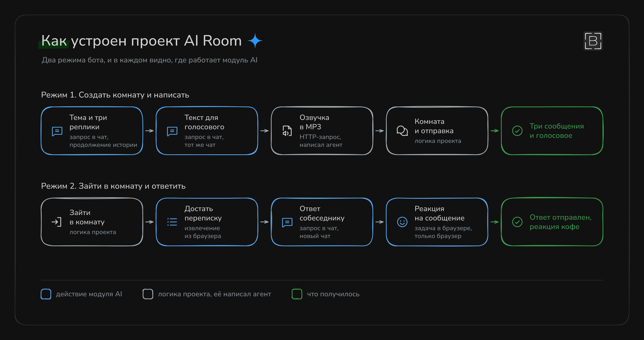Click 'логика проекта' under 'Комната и отправка'
The image size is (644, 340).
(438, 141)
